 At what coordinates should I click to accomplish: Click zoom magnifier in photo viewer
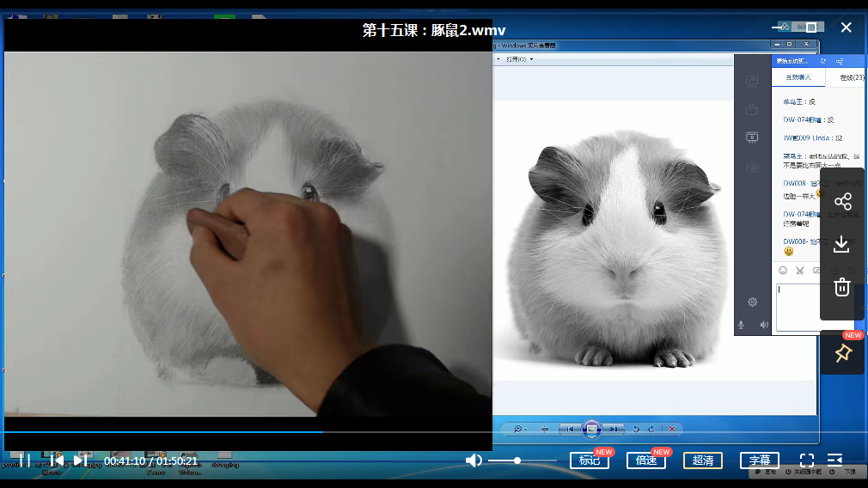point(519,429)
